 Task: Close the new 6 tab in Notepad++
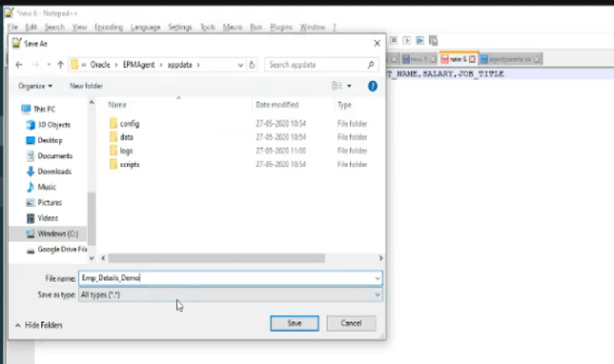472,59
